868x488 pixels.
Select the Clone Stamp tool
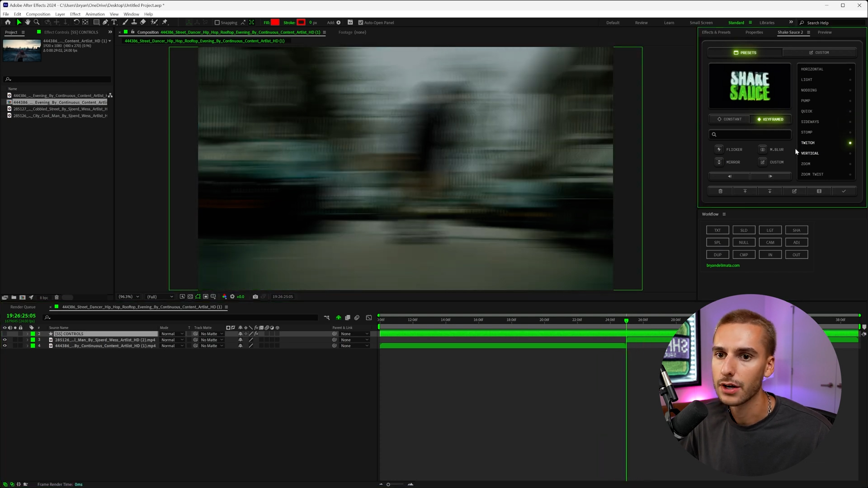(x=134, y=22)
